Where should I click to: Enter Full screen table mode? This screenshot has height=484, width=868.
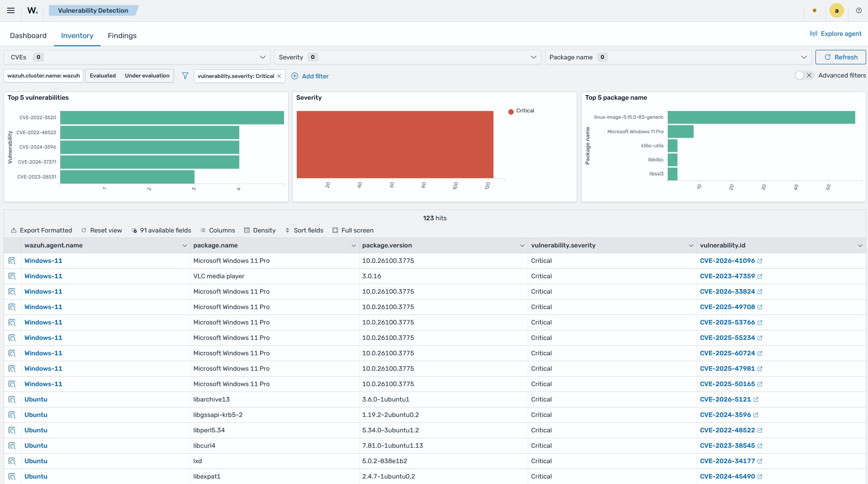(x=353, y=230)
